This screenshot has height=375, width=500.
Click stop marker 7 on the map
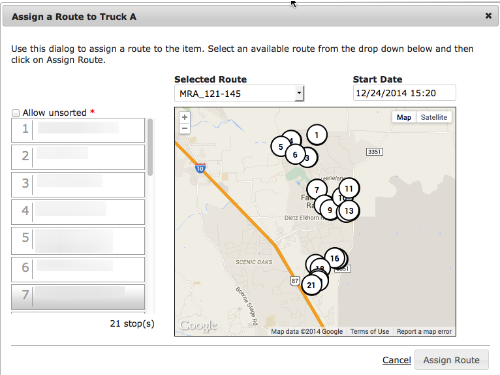click(x=317, y=190)
